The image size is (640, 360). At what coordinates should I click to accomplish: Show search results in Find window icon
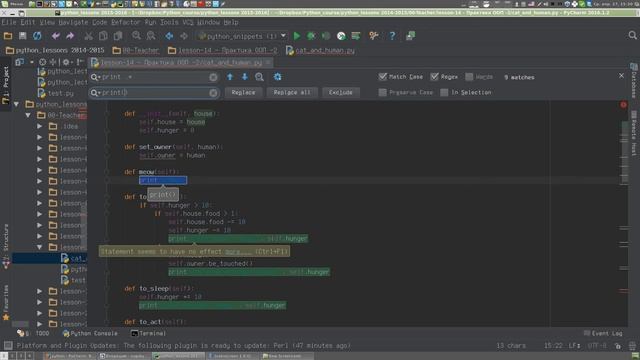259,77
